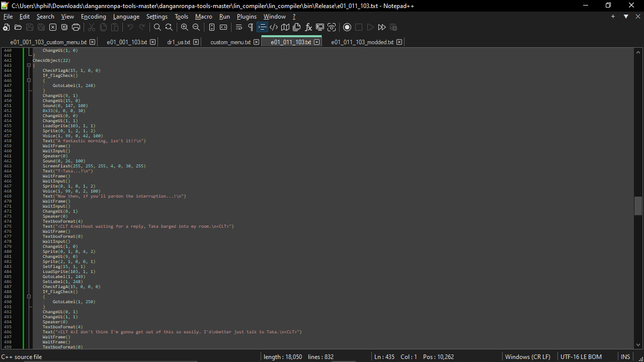Viewport: 644px width, 362px height.
Task: Change line endings via Windows (CR LF) status item
Action: click(527, 356)
